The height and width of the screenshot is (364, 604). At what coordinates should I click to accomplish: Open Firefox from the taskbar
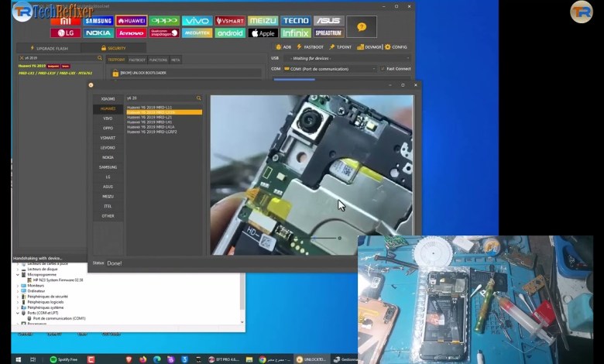pyautogui.click(x=143, y=359)
